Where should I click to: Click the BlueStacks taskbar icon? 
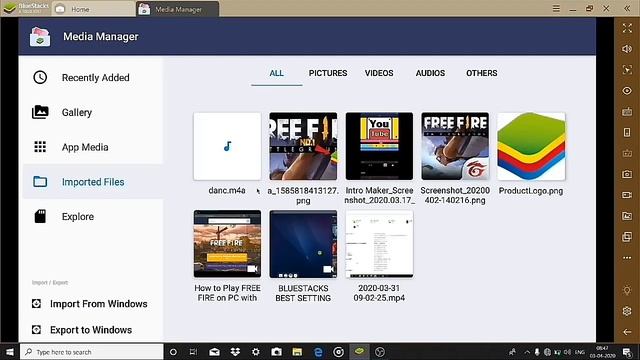click(x=359, y=352)
